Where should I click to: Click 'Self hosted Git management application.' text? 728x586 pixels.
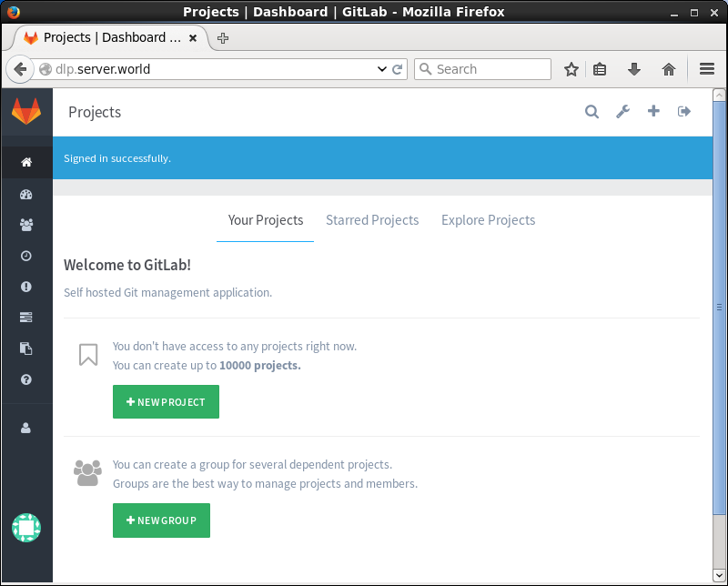pos(167,292)
